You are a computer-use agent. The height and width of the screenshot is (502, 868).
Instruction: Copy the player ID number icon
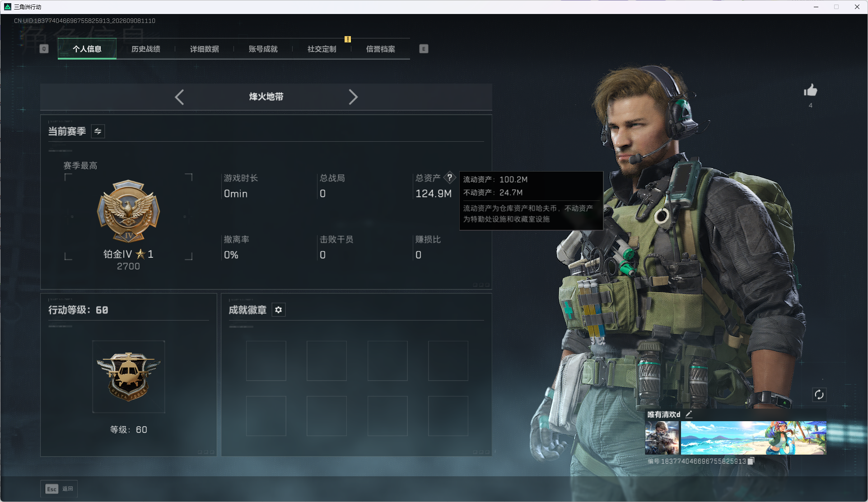[x=751, y=461]
